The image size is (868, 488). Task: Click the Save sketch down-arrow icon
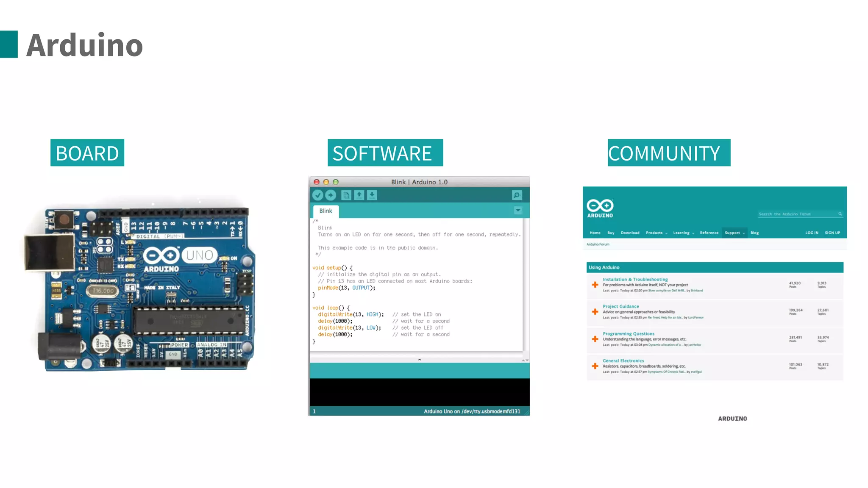click(372, 195)
